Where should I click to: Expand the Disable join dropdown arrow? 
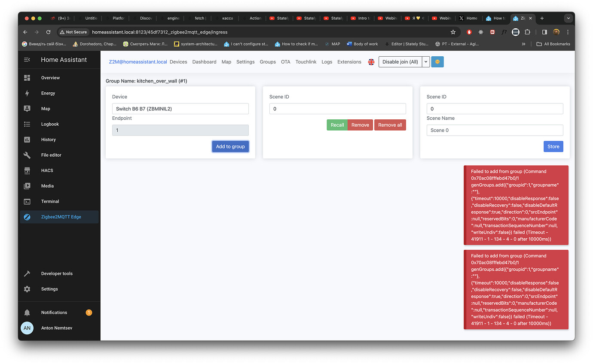426,62
